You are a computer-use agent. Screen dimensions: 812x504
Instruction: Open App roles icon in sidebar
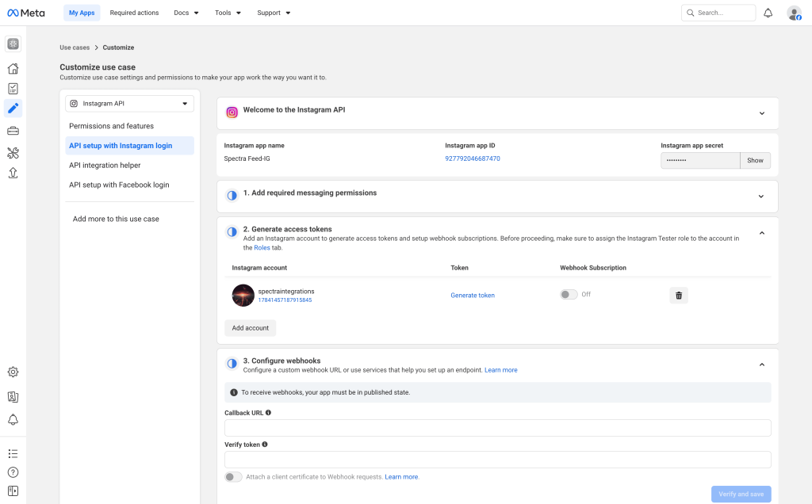[13, 397]
